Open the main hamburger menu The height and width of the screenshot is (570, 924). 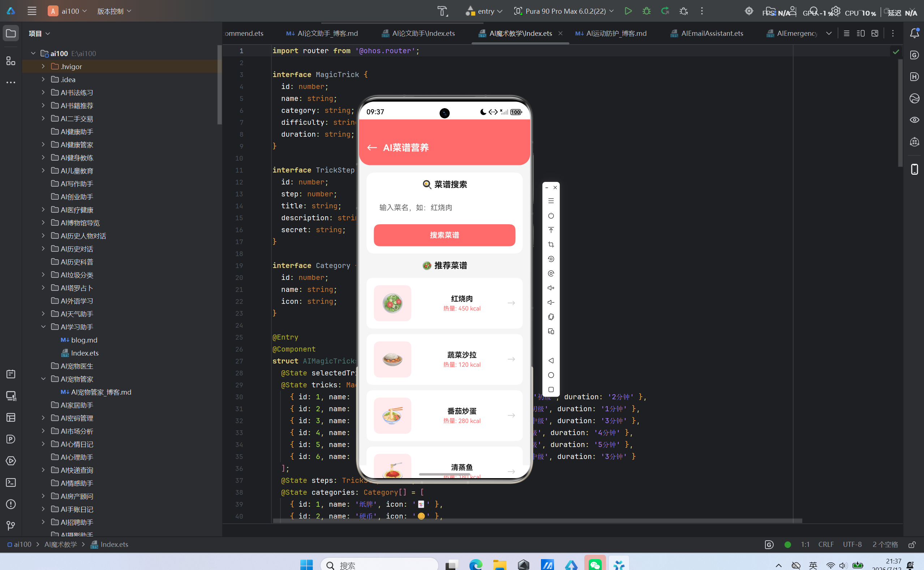click(32, 11)
